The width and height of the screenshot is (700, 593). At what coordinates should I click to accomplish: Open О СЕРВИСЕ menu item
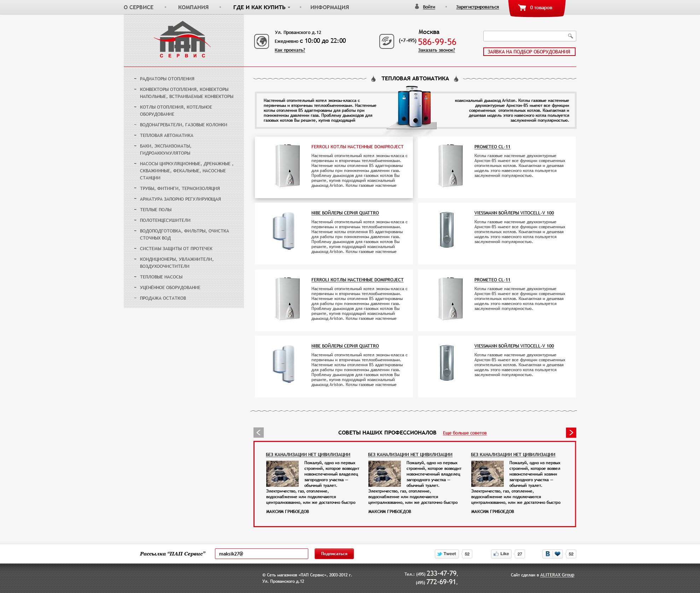(x=139, y=7)
